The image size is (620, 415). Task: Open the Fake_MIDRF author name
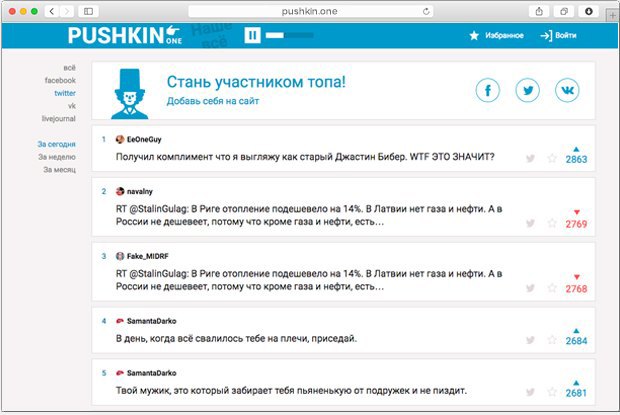tap(147, 256)
